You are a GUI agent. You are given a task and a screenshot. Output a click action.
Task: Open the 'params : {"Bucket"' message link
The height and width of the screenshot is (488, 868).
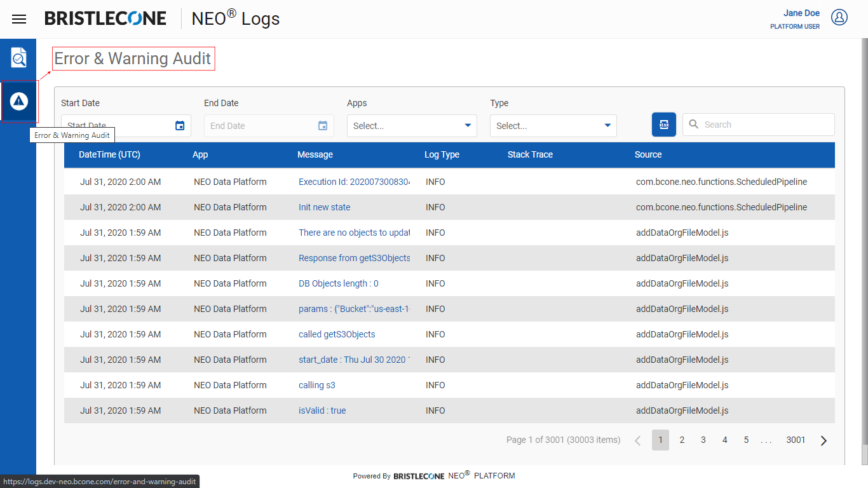(x=354, y=309)
